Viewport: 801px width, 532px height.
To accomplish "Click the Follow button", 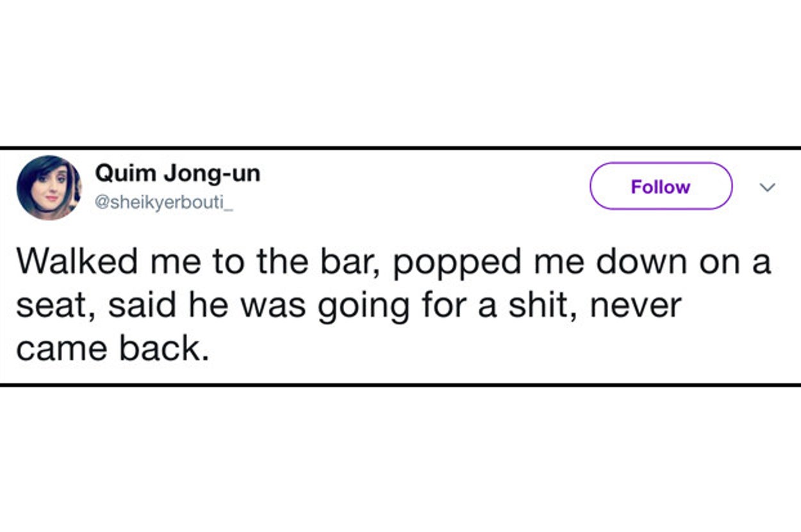I will (660, 187).
